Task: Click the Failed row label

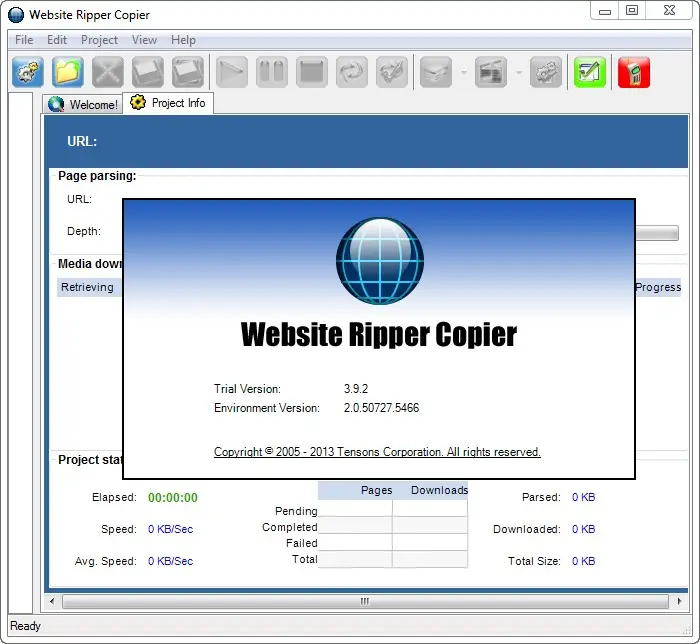Action: pos(302,543)
